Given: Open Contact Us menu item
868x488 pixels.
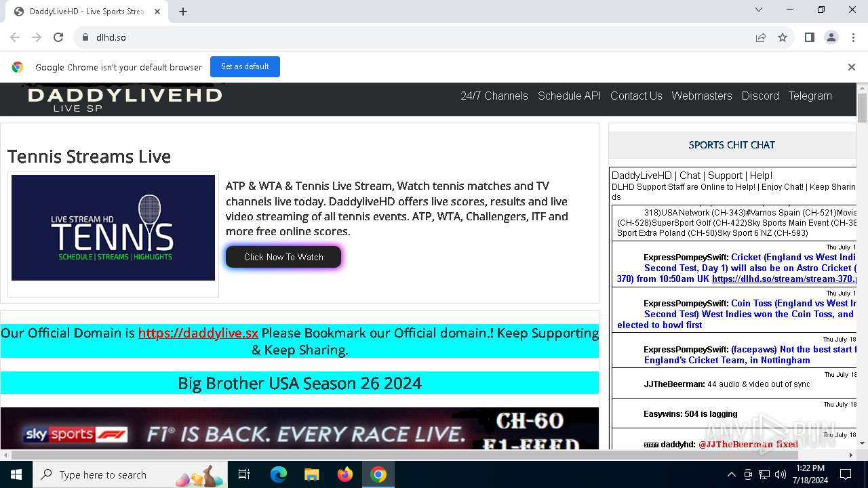Looking at the screenshot, I should (636, 96).
